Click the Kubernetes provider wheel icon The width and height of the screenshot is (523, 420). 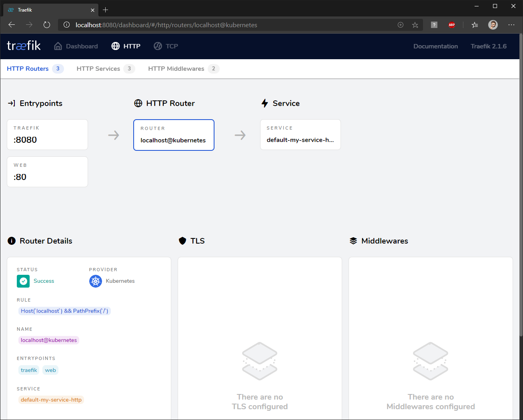click(x=96, y=281)
